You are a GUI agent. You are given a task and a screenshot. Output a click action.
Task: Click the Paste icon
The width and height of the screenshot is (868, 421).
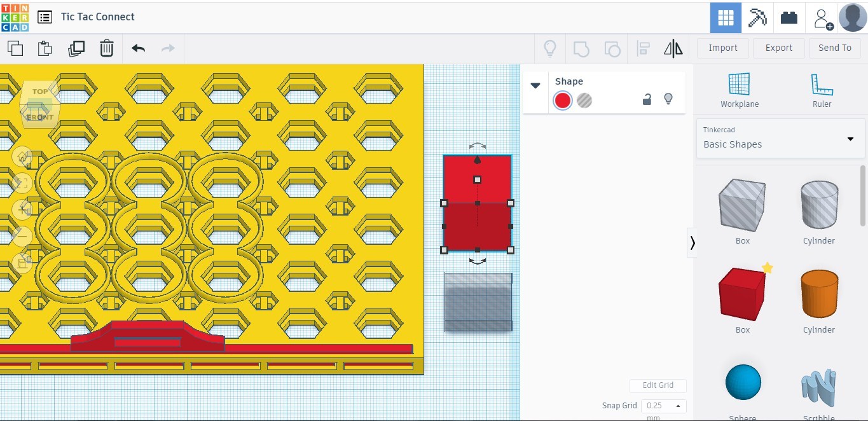point(45,48)
